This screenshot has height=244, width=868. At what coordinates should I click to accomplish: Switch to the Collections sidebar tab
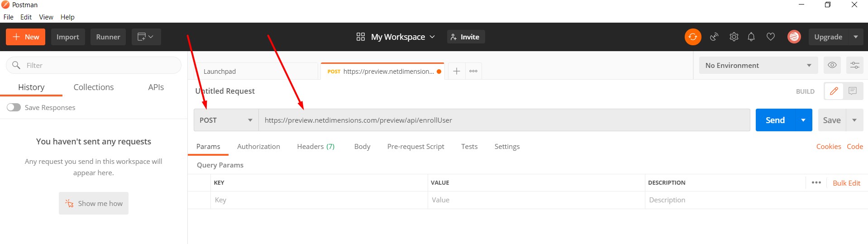[x=94, y=87]
